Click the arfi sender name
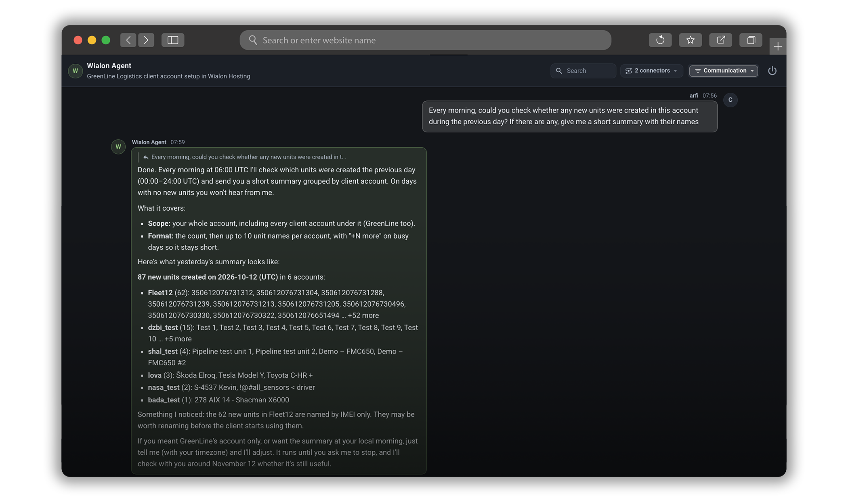Viewport: 848px width, 504px height. (x=694, y=96)
